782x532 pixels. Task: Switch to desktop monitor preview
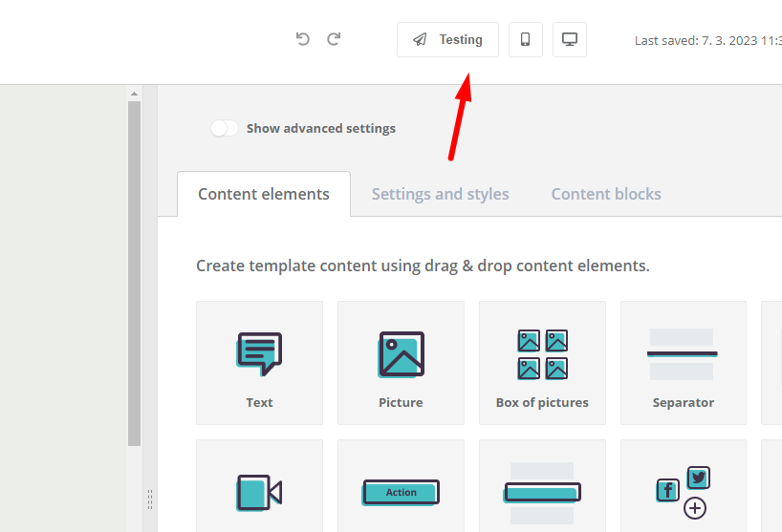point(570,39)
